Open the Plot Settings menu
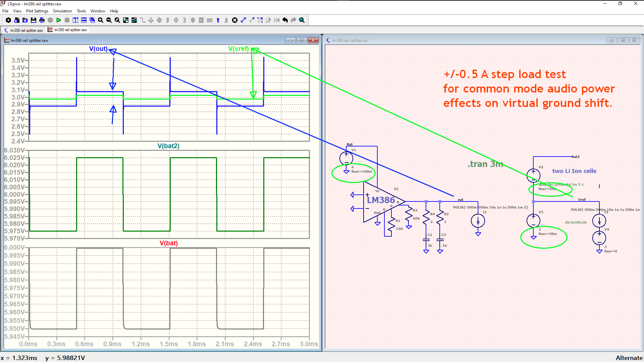The height and width of the screenshot is (362, 644). click(x=37, y=11)
